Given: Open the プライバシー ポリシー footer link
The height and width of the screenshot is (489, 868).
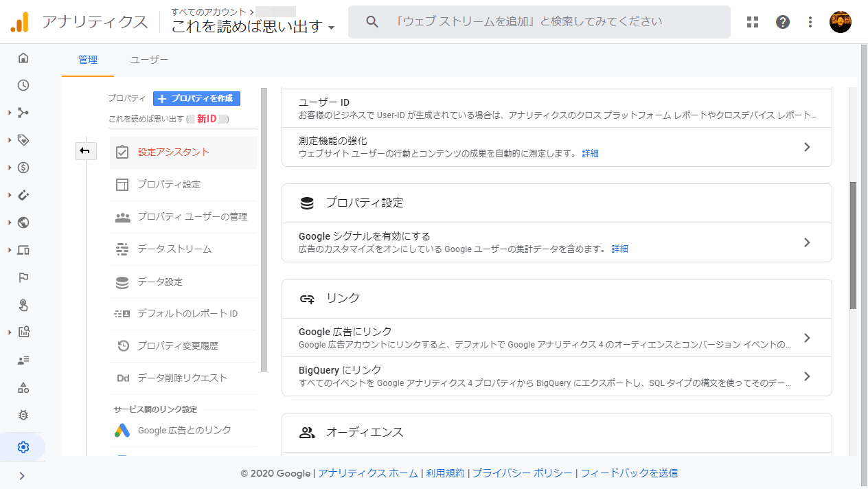Looking at the screenshot, I should pyautogui.click(x=522, y=473).
